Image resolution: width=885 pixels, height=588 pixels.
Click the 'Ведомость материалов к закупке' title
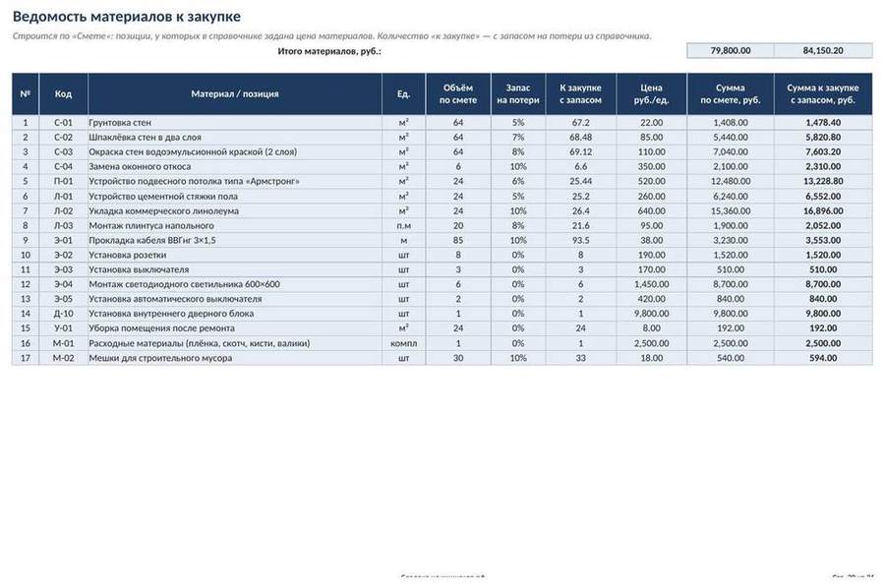[127, 17]
